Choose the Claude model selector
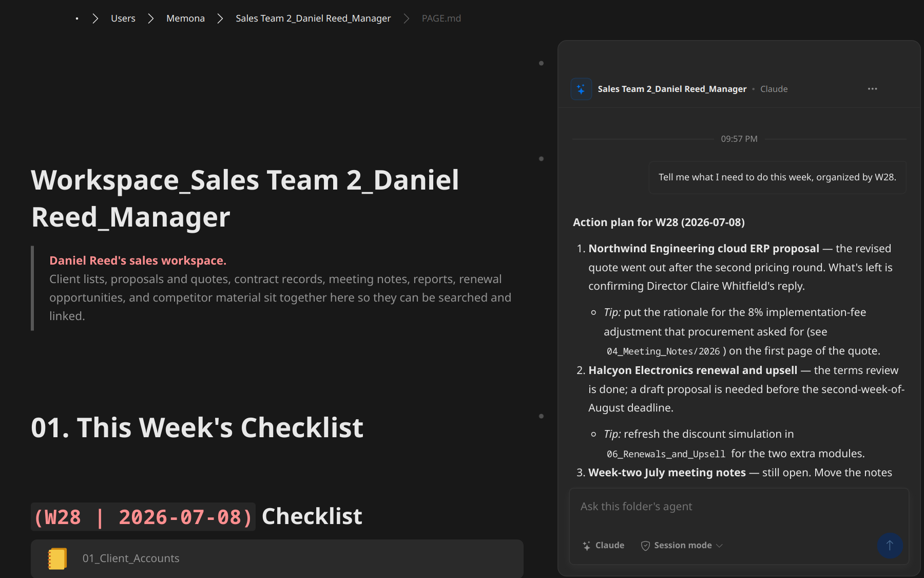 604,546
